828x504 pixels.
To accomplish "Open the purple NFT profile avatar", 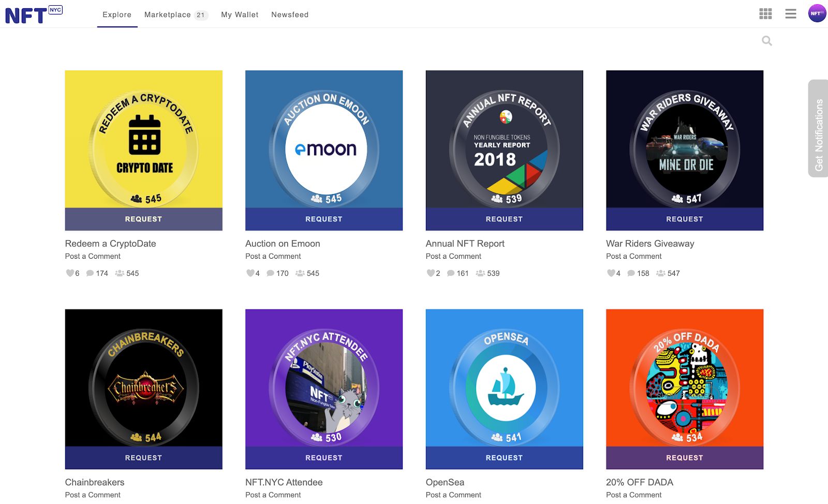I will click(x=817, y=13).
